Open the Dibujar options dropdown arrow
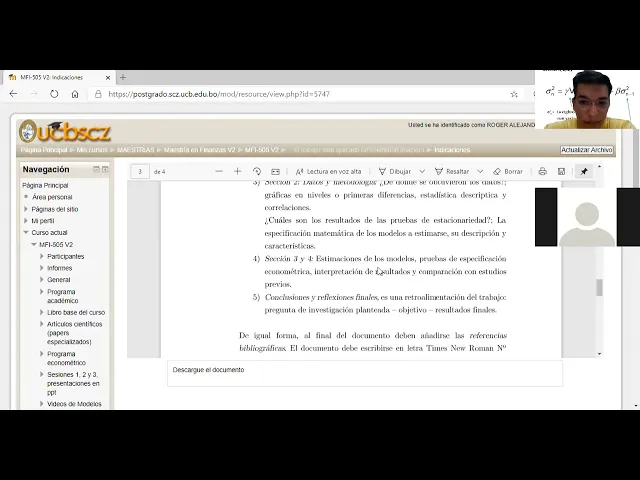Image resolution: width=640 pixels, height=480 pixels. click(422, 171)
